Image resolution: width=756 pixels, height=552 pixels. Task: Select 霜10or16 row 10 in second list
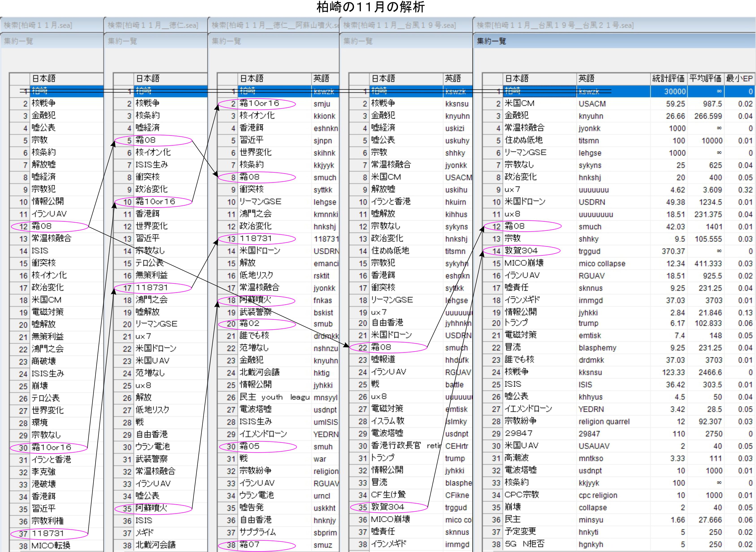155,202
